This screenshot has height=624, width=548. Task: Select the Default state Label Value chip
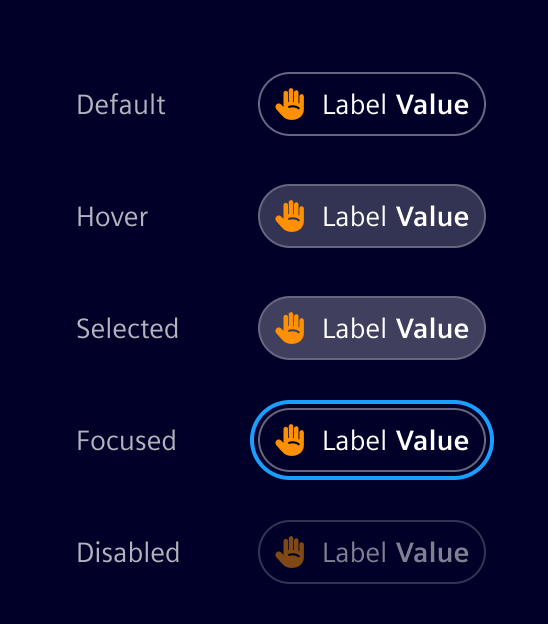tap(372, 104)
